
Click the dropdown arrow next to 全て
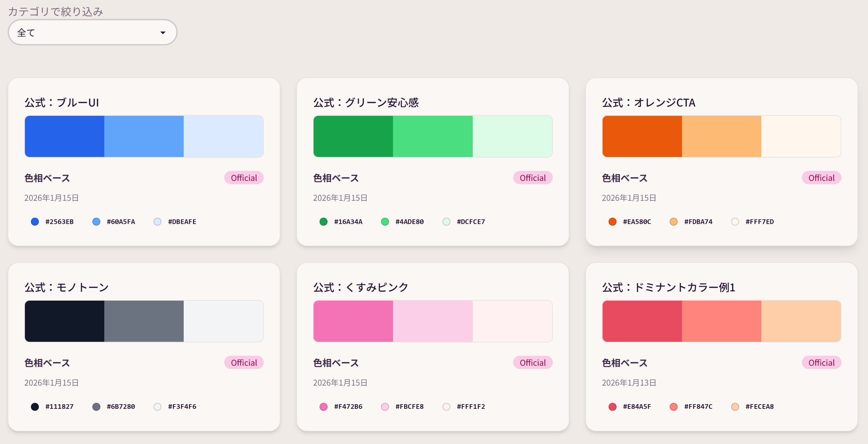[163, 32]
